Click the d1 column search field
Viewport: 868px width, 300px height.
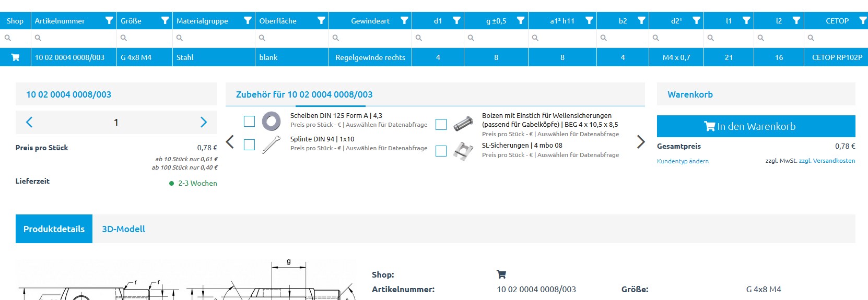438,38
